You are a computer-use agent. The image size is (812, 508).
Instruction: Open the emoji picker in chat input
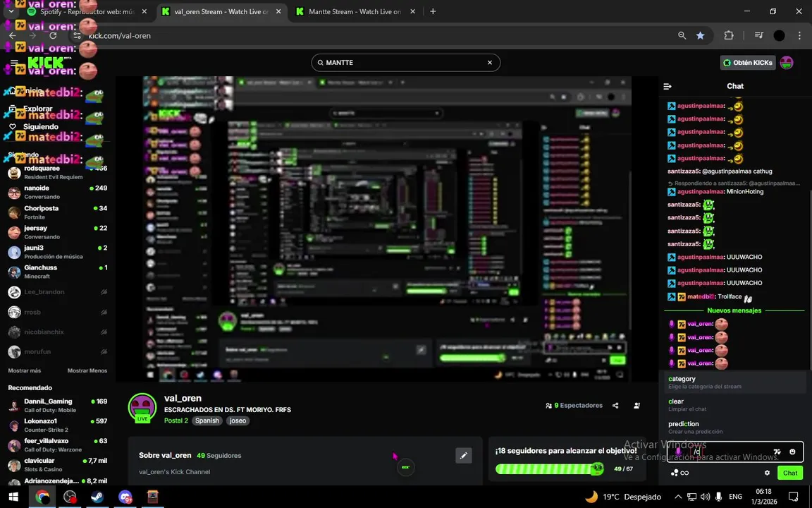point(792,452)
